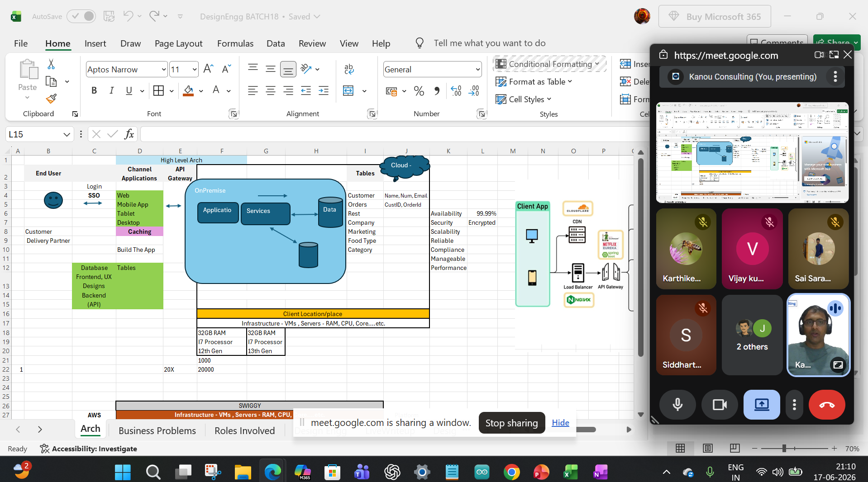Image resolution: width=868 pixels, height=482 pixels.
Task: Click the Accounting Number Format icon
Action: coord(391,91)
